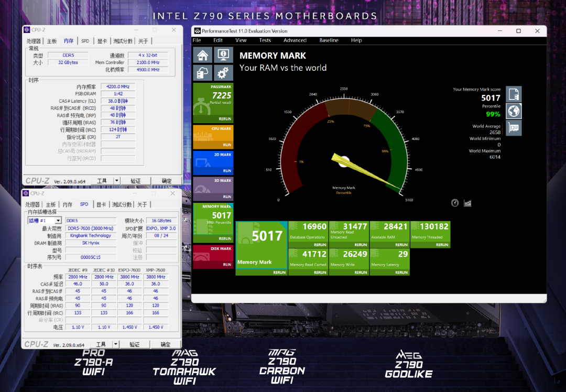Switch to 处理器 tab in upper CPU-Z window
566x392 pixels.
(34, 41)
